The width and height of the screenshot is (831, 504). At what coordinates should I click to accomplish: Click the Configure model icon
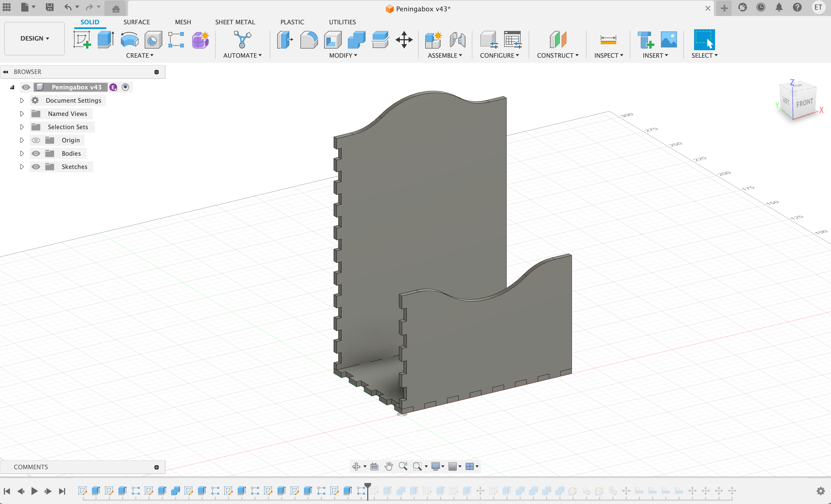[x=489, y=40]
